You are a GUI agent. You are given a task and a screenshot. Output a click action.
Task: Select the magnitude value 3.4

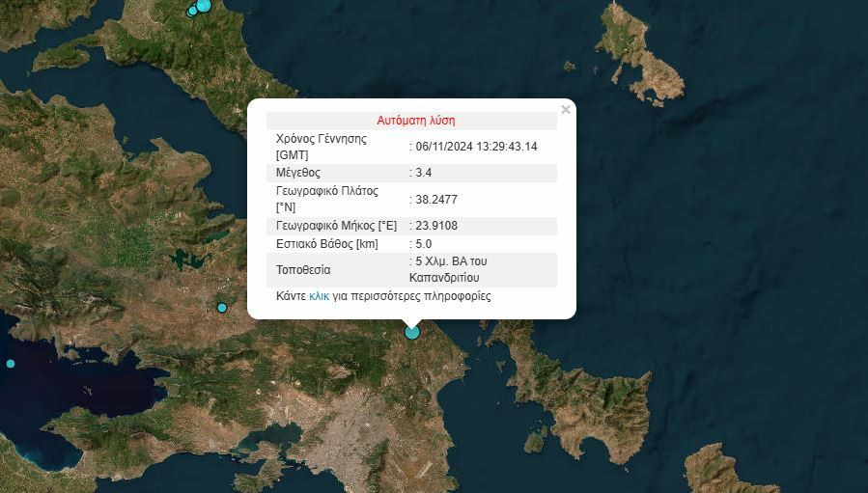click(x=423, y=173)
